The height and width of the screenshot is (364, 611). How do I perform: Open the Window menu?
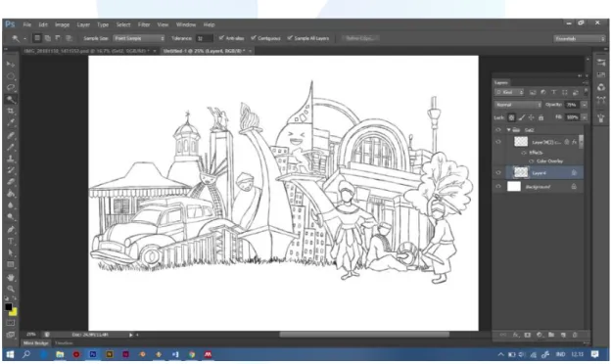pyautogui.click(x=186, y=24)
